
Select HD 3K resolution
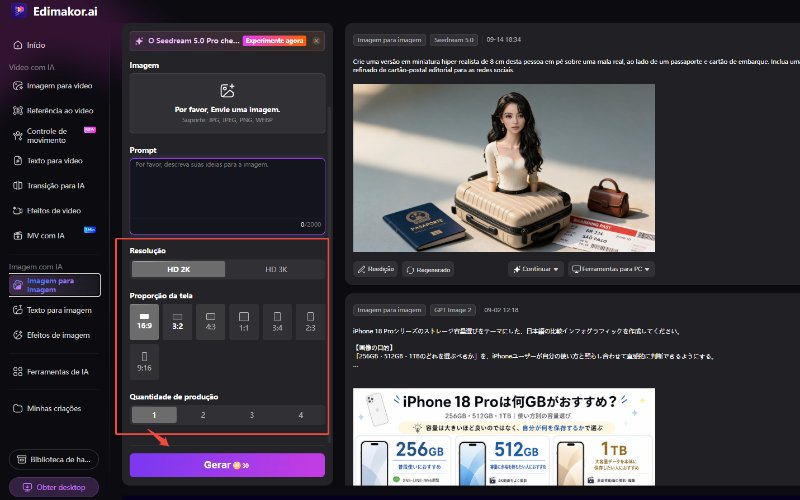pos(276,269)
